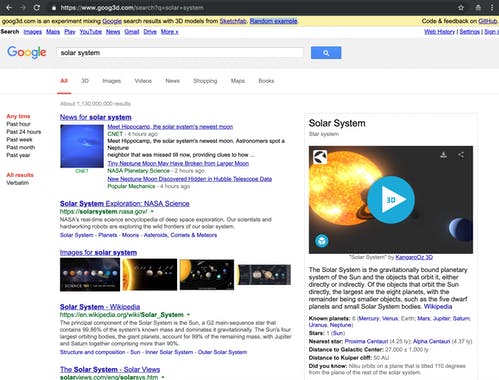
Task: Click the blue magnifier search button
Action: coord(326,53)
